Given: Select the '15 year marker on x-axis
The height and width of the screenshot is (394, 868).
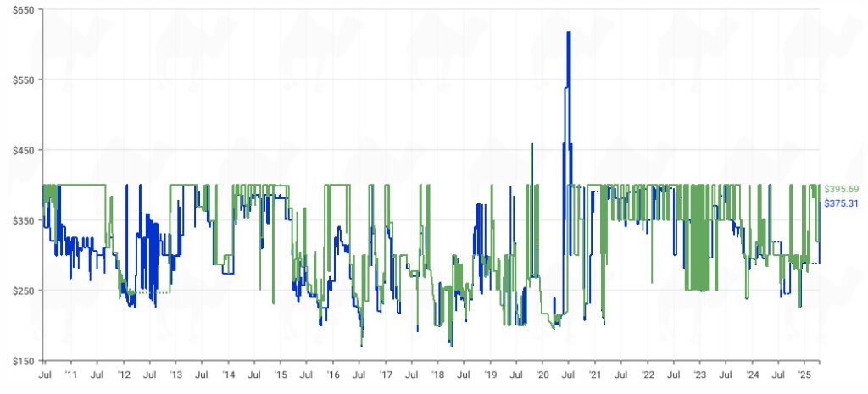Looking at the screenshot, I should point(281,373).
